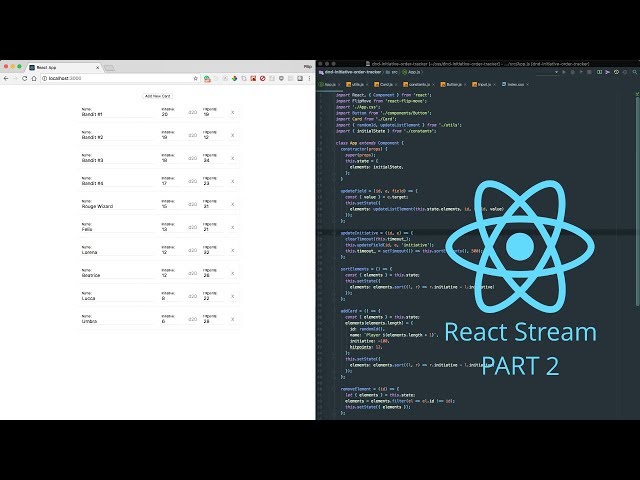640x480 pixels.
Task: Select the App.js breadcrumb in navigation bar
Action: [x=411, y=72]
